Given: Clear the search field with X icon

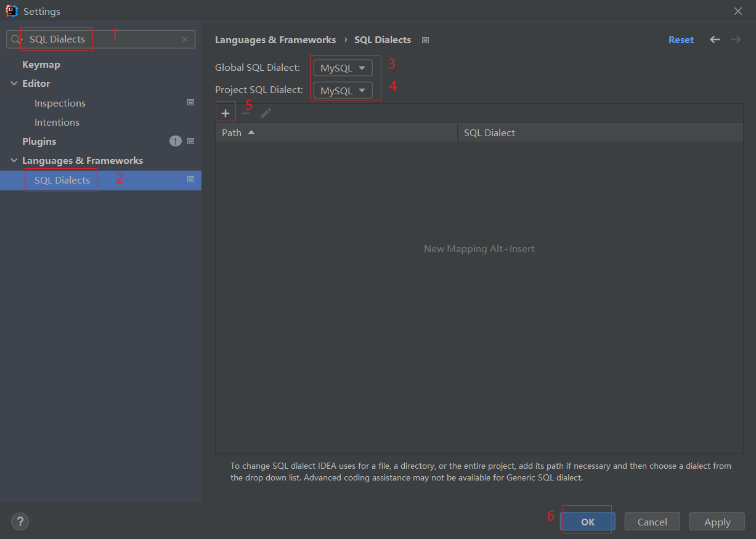Looking at the screenshot, I should coord(185,39).
